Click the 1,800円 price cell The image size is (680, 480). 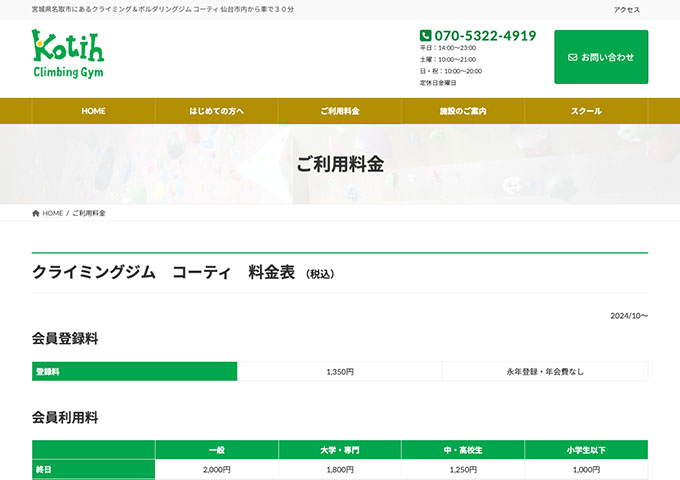[x=340, y=470]
